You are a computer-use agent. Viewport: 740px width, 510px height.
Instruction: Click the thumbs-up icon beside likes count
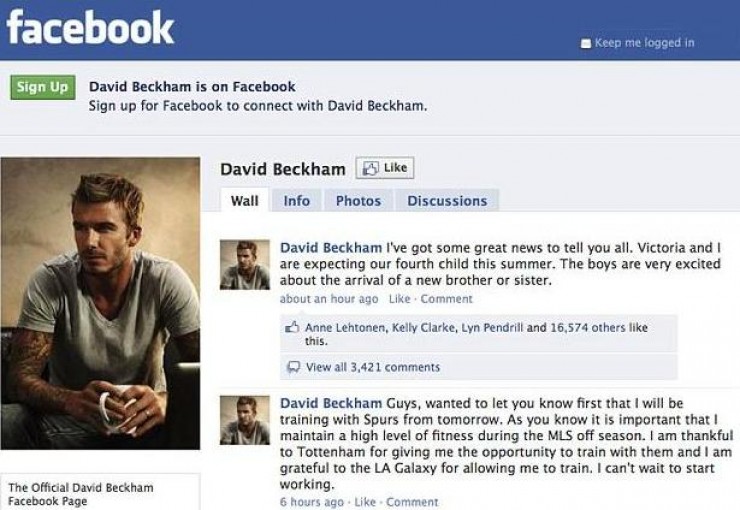pos(292,327)
